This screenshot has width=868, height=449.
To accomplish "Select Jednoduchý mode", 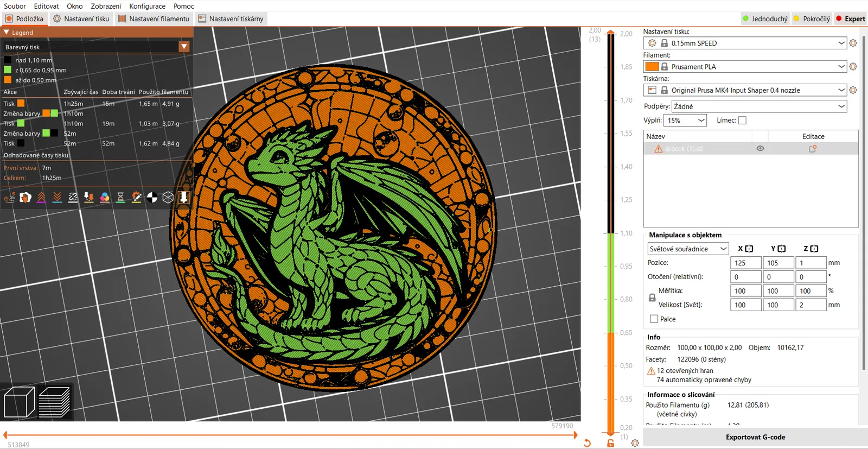I will [765, 19].
